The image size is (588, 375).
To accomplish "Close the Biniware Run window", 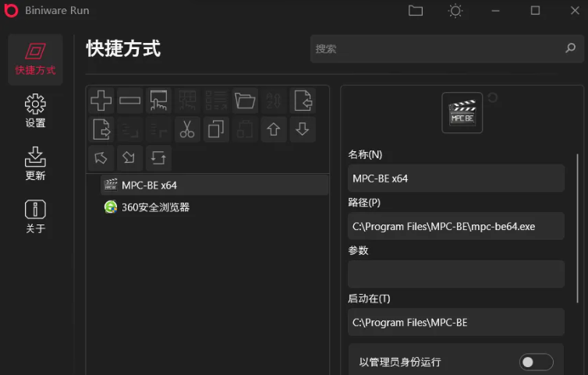I will [575, 10].
